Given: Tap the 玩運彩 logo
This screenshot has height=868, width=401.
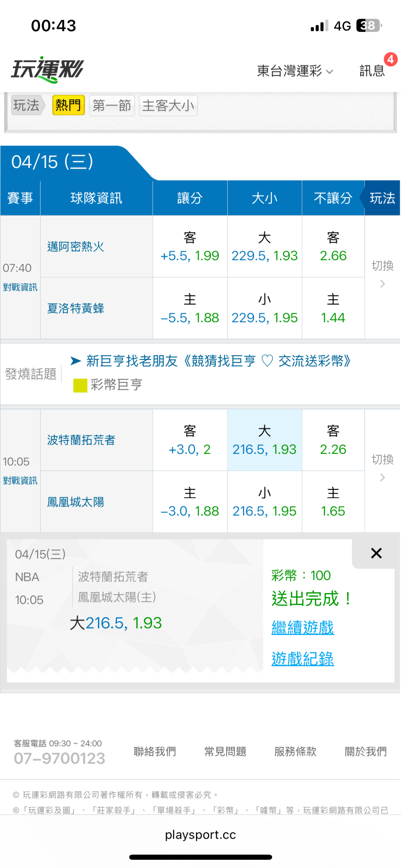Looking at the screenshot, I should pyautogui.click(x=48, y=69).
